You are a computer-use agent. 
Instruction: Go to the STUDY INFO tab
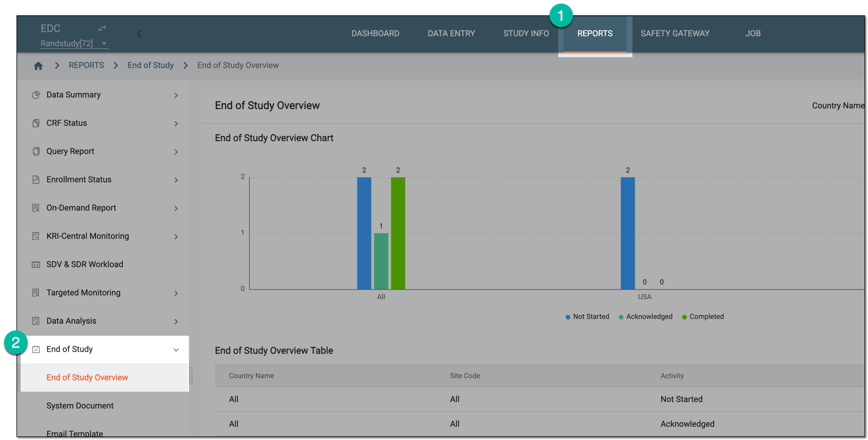(x=526, y=33)
